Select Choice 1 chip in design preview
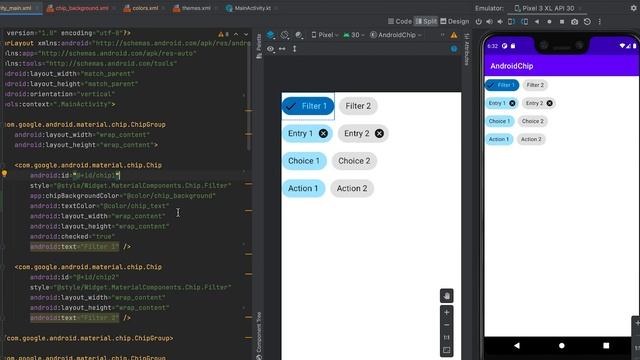The image size is (640, 360). [304, 161]
